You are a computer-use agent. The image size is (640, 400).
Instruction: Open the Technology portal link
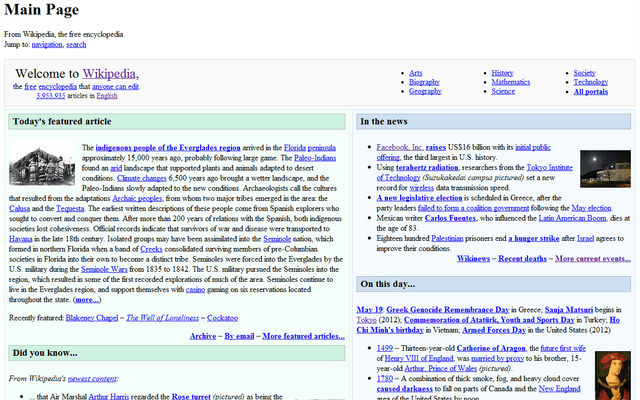591,82
